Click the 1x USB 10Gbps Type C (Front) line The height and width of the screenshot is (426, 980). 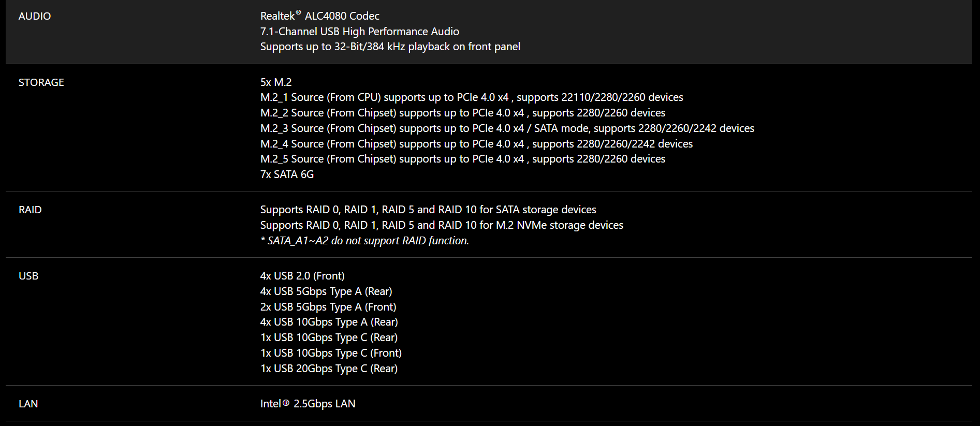(331, 353)
